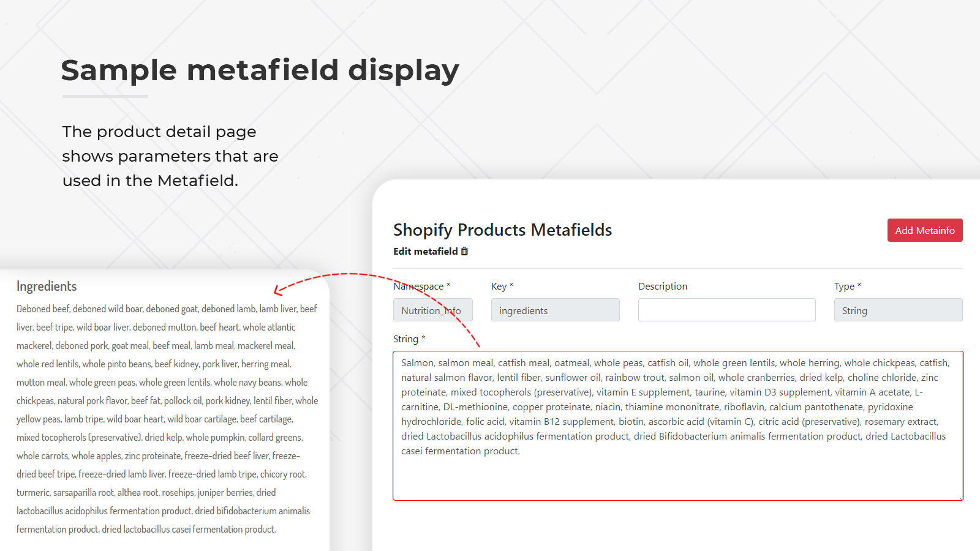
Task: Click the Key field showing ingredients
Action: tap(555, 310)
